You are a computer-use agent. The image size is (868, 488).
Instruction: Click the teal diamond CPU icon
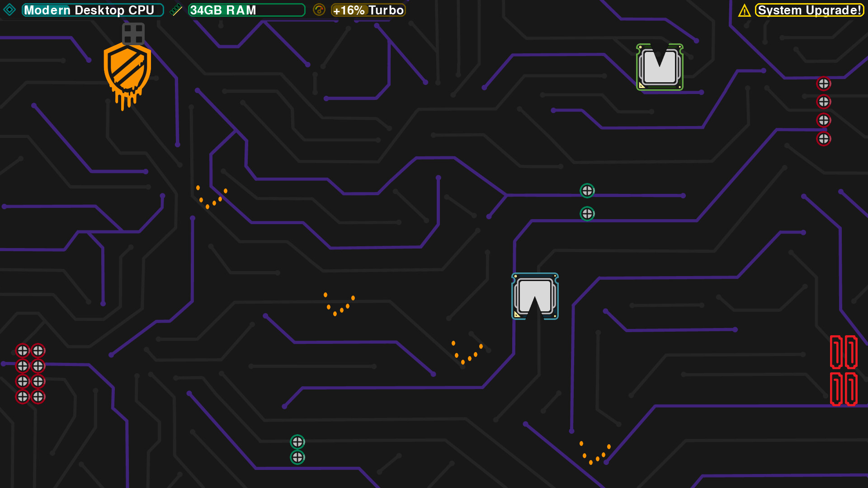pyautogui.click(x=9, y=9)
